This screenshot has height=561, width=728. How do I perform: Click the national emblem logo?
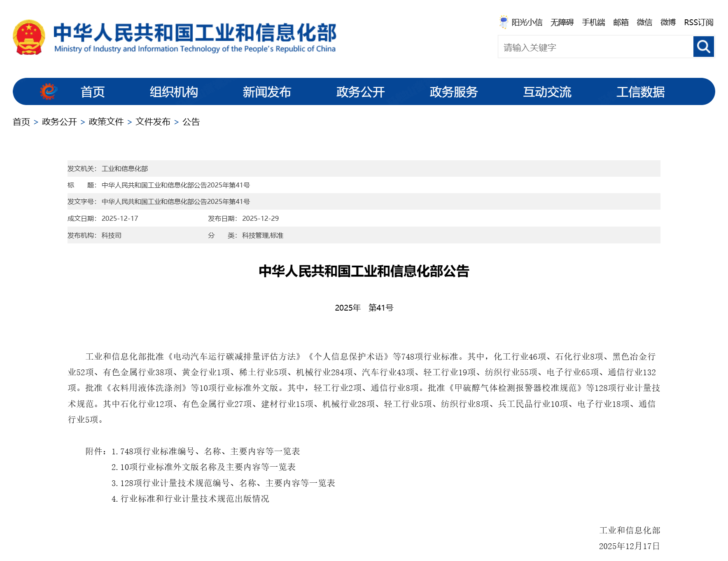29,36
